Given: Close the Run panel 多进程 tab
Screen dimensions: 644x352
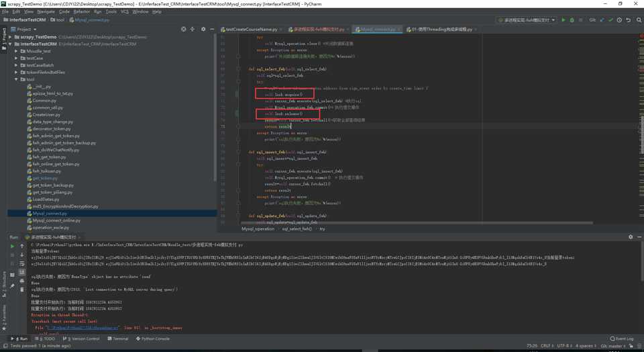Looking at the screenshot, I should point(80,237).
